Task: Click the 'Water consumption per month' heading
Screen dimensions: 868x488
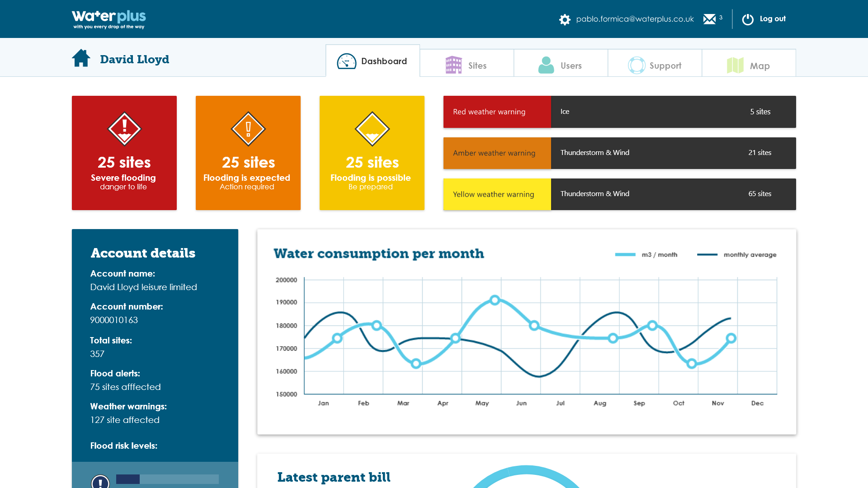Action: click(x=379, y=253)
